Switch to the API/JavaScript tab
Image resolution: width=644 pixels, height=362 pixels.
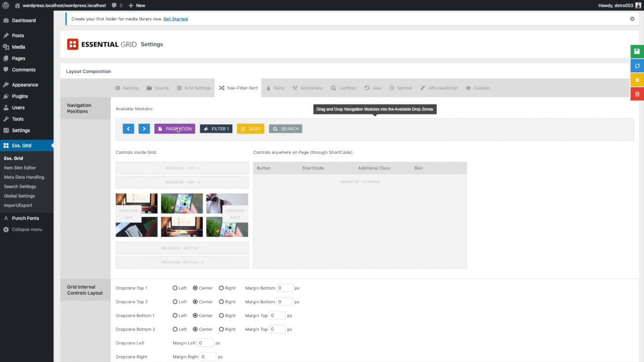point(439,88)
